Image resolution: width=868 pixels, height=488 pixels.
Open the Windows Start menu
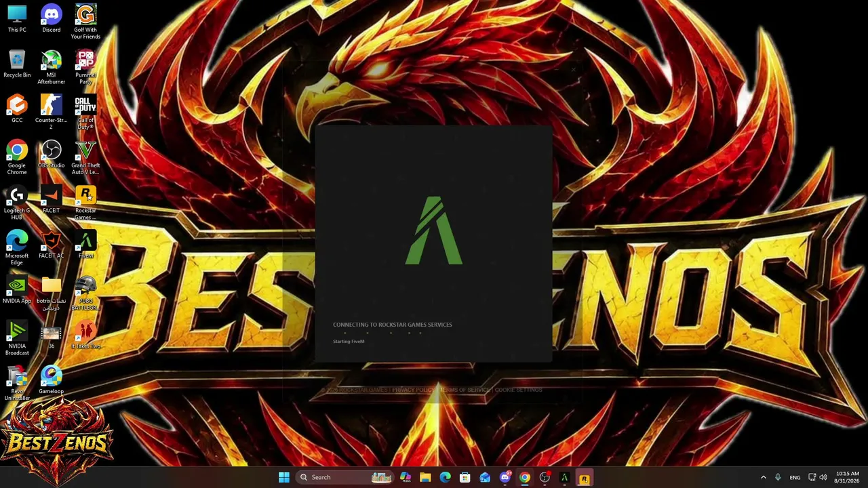click(x=284, y=477)
